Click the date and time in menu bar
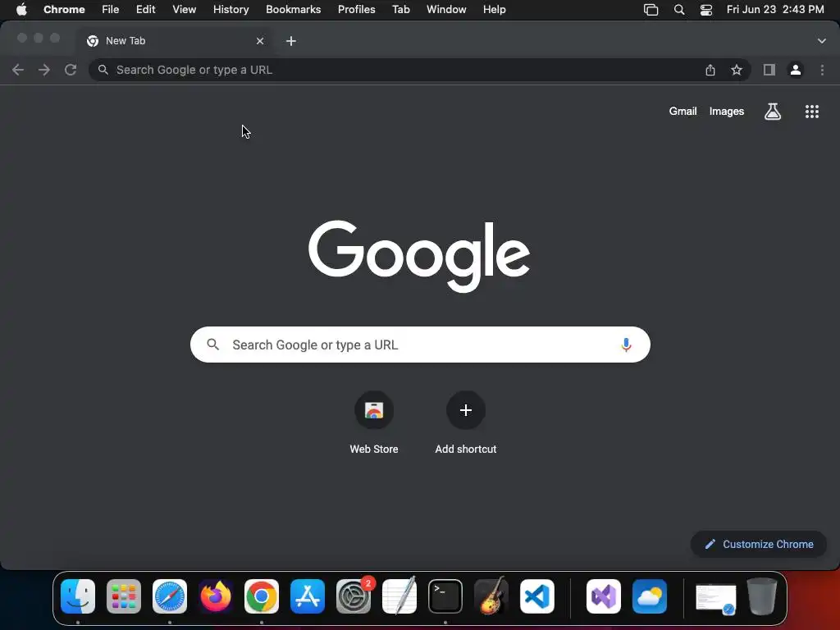This screenshot has width=840, height=630. (x=775, y=9)
